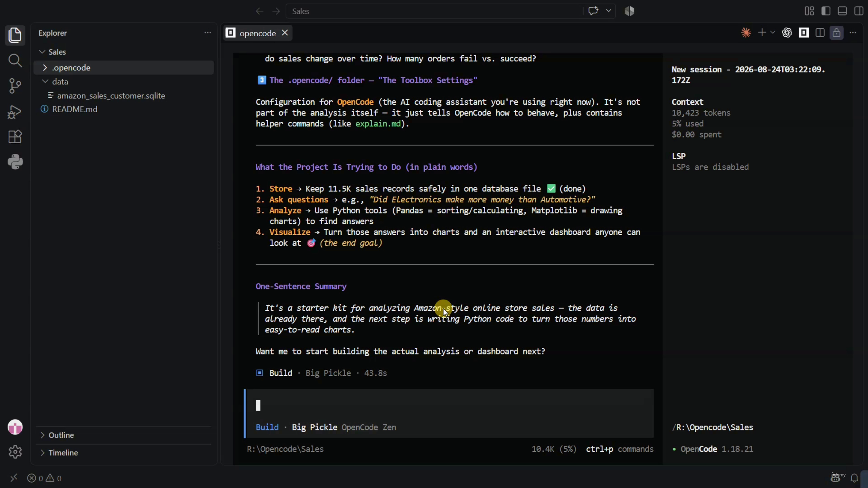The width and height of the screenshot is (868, 488).
Task: Toggle the bottom panel layout button
Action: tap(842, 11)
